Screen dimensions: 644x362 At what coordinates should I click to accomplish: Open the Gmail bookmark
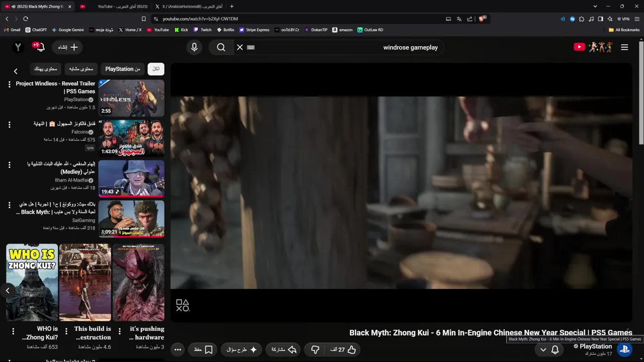[12, 30]
